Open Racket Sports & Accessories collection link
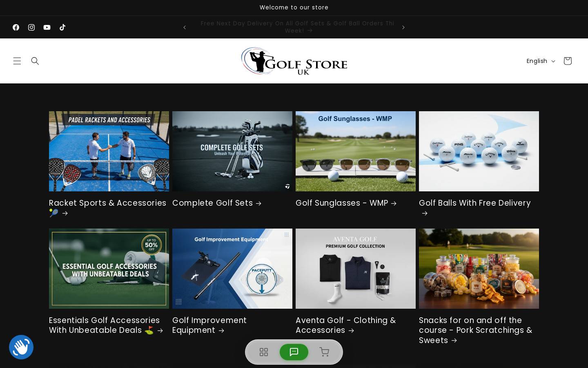 pyautogui.click(x=108, y=208)
